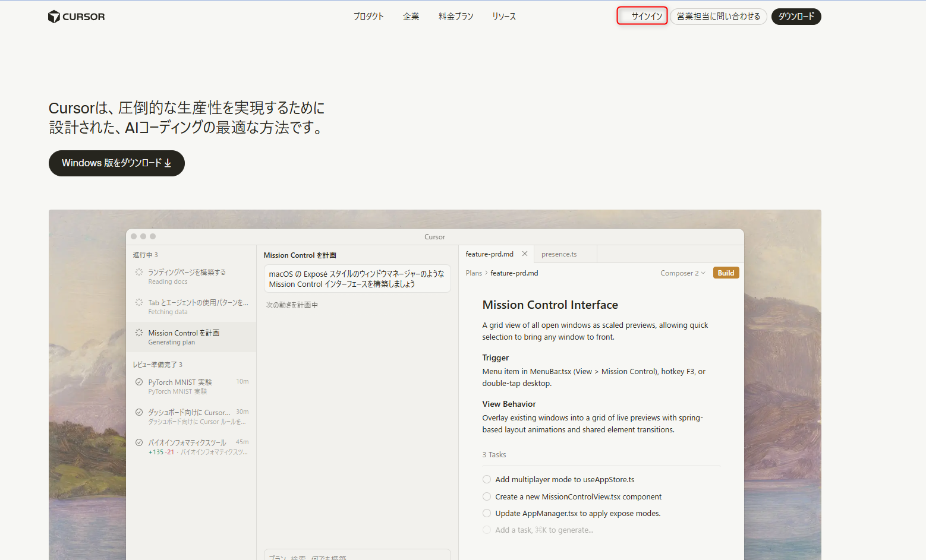The width and height of the screenshot is (926, 560).
Task: Click checkmark icon beside PyTorch MNIST 実験
Action: click(139, 382)
